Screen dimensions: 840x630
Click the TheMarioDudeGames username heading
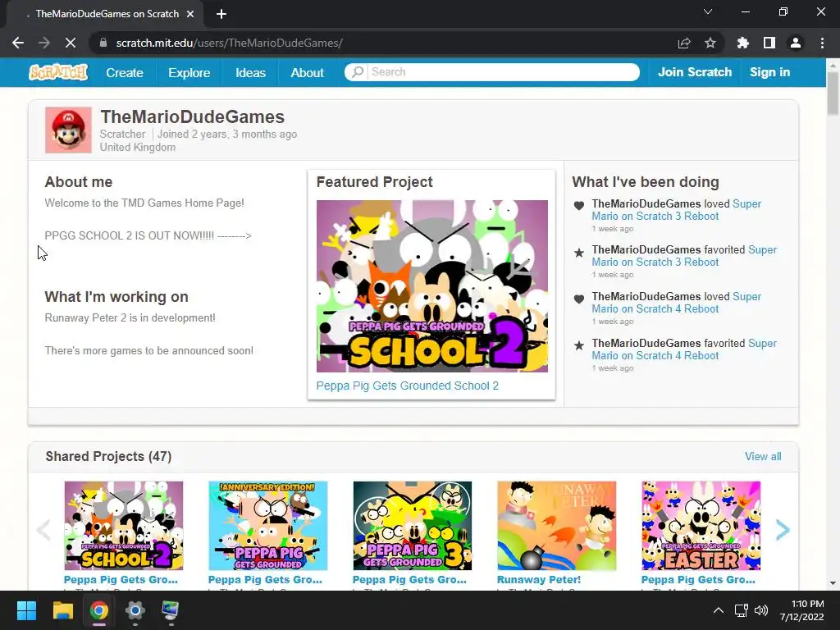(x=192, y=116)
